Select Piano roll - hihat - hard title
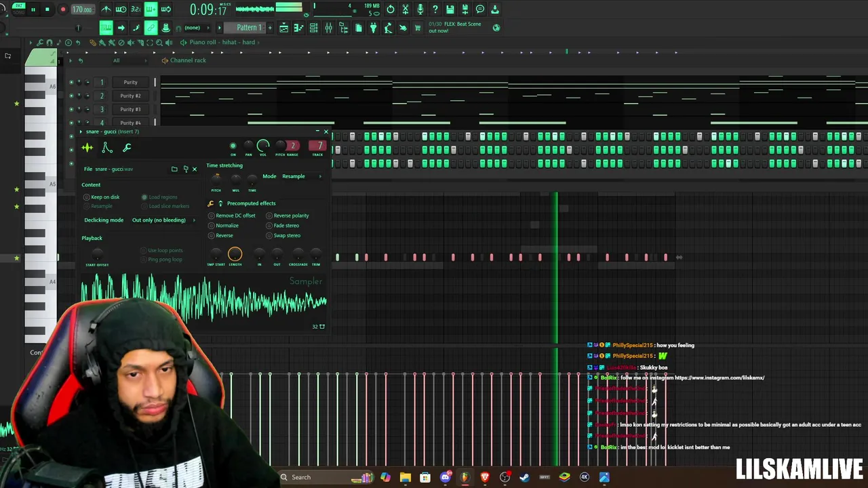This screenshot has height=488, width=868. coord(222,42)
